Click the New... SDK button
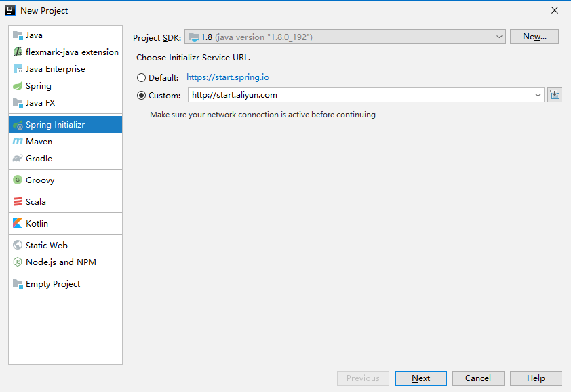The width and height of the screenshot is (571, 392). click(534, 37)
